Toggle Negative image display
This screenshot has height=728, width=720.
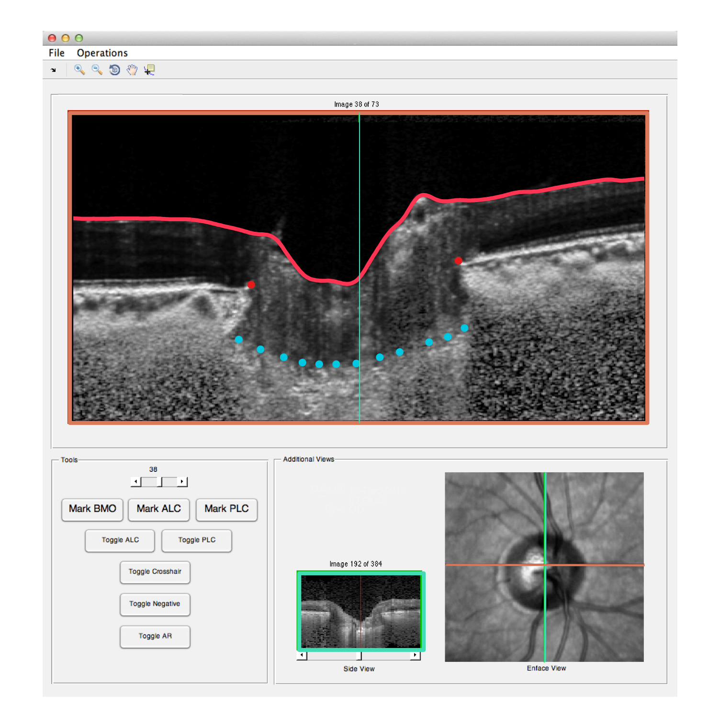(x=155, y=604)
